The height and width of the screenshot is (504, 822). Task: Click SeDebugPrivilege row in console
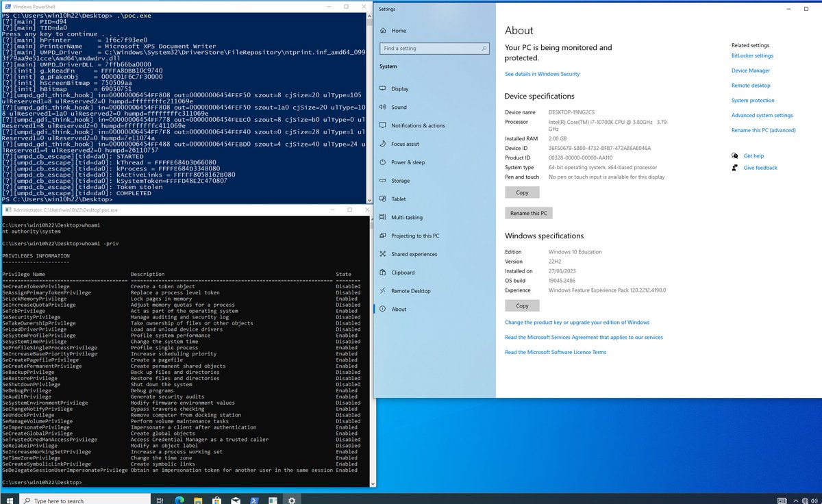pos(181,390)
